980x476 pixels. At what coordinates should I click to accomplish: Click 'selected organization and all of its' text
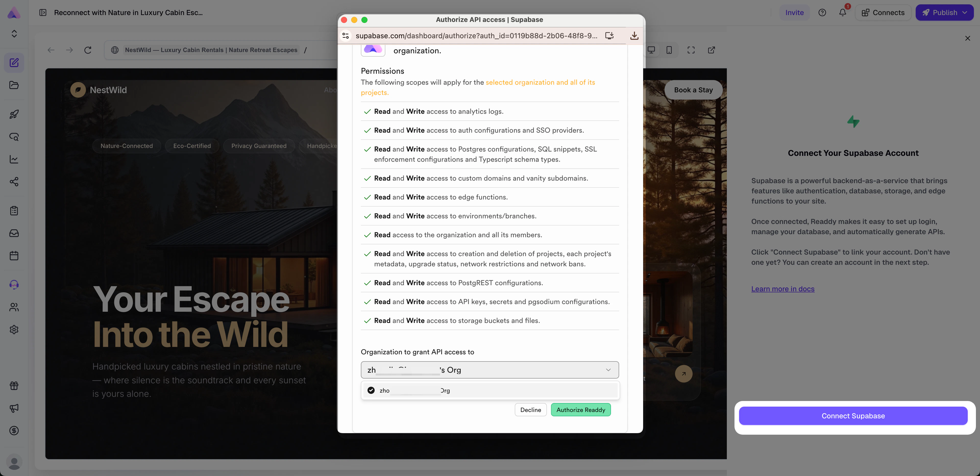pos(540,82)
